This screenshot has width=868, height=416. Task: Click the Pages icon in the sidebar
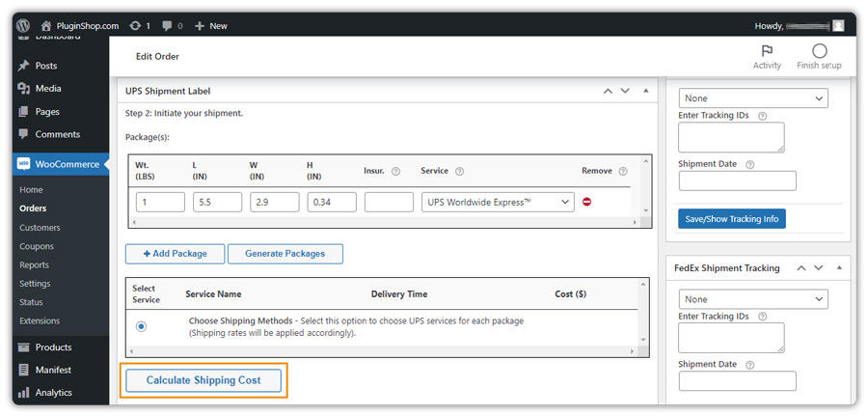(x=23, y=111)
